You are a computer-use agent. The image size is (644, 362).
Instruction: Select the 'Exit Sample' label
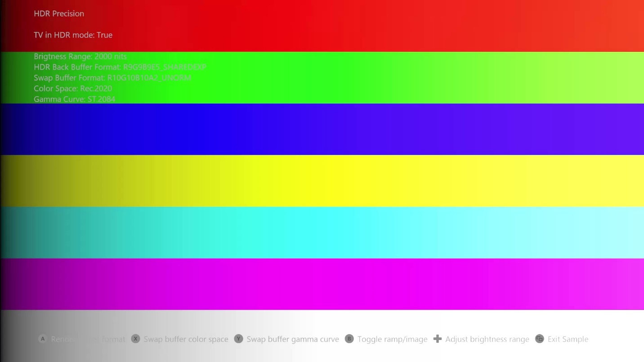tap(568, 339)
